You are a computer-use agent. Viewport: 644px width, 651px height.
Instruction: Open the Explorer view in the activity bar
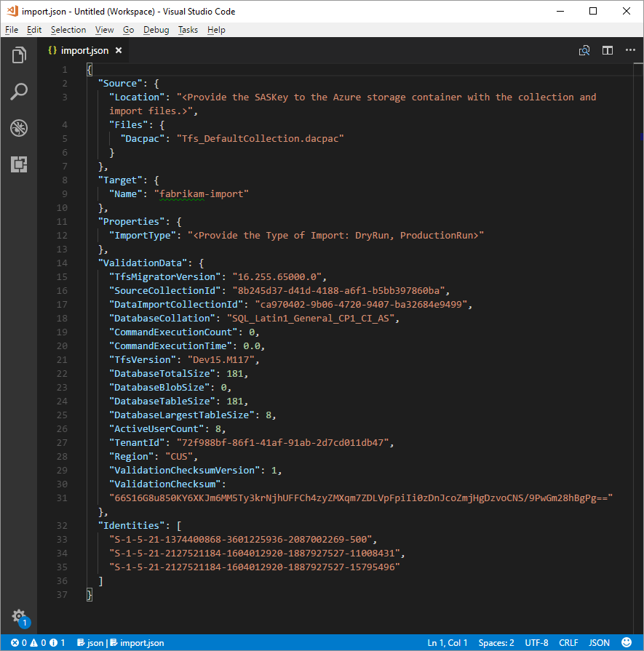(19, 55)
